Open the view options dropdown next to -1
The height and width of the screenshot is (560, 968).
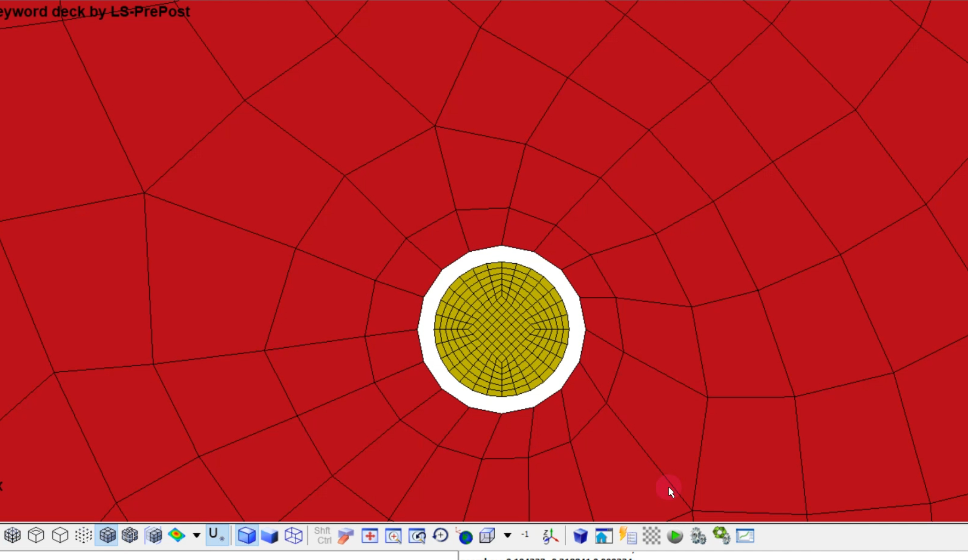[507, 536]
